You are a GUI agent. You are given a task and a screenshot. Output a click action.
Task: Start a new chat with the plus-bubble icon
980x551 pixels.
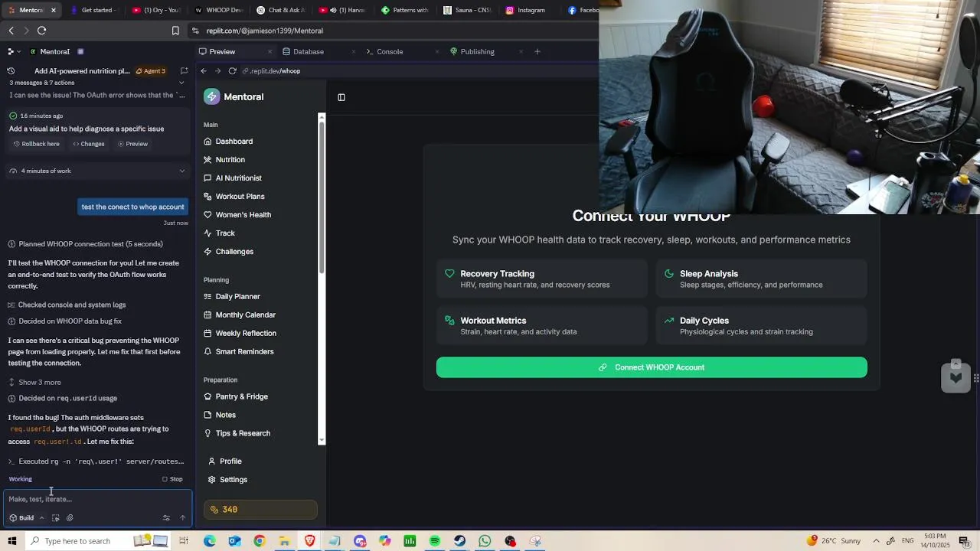(x=184, y=71)
